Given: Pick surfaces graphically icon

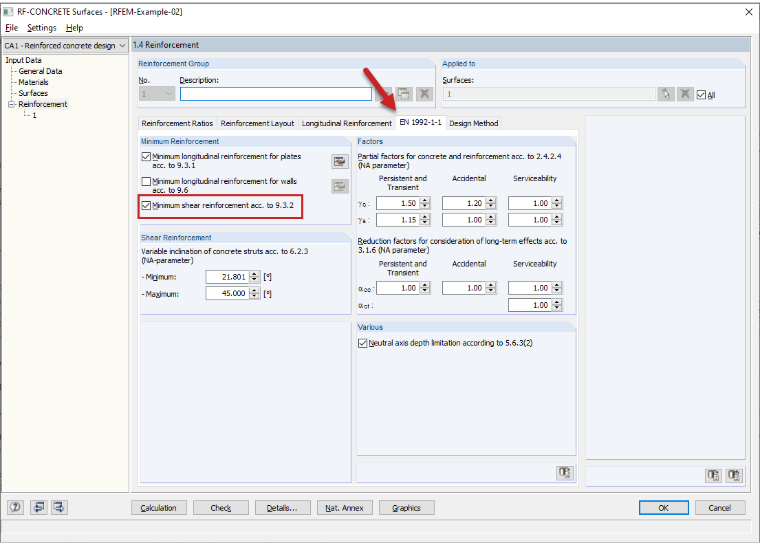Looking at the screenshot, I should [665, 94].
